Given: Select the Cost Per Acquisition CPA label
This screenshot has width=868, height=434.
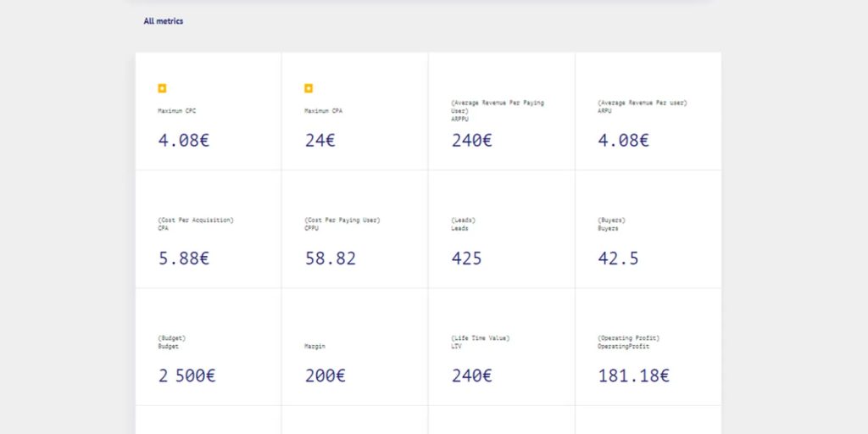Looking at the screenshot, I should (x=196, y=224).
